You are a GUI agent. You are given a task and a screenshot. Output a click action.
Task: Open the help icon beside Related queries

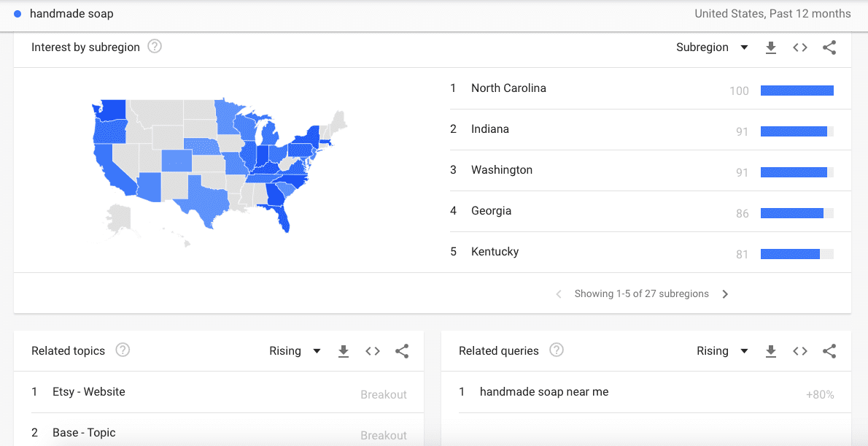[557, 350]
